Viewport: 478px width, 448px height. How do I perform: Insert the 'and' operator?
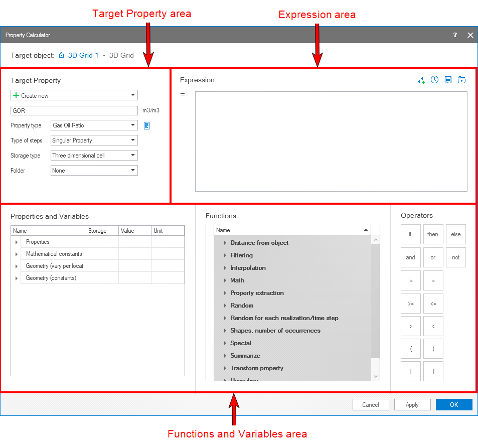(x=410, y=257)
